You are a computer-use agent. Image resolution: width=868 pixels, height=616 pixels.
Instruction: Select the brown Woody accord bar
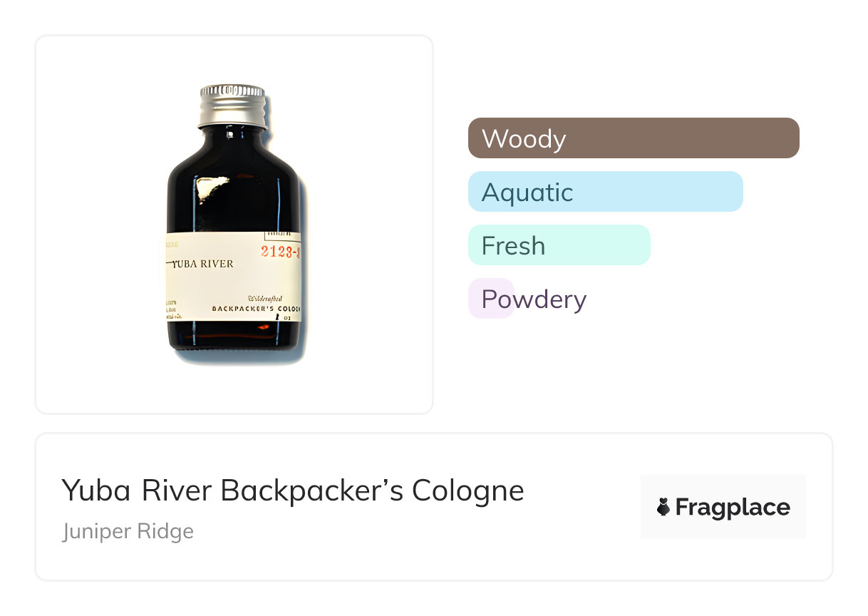(633, 138)
